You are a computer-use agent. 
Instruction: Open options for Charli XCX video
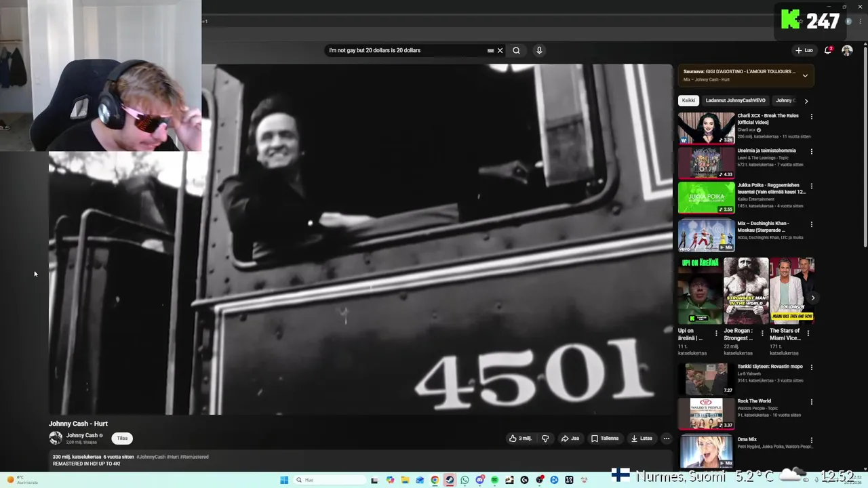pyautogui.click(x=811, y=117)
